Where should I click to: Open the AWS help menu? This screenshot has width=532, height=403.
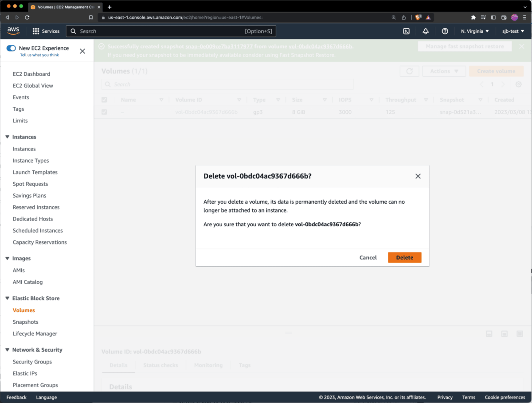click(444, 31)
